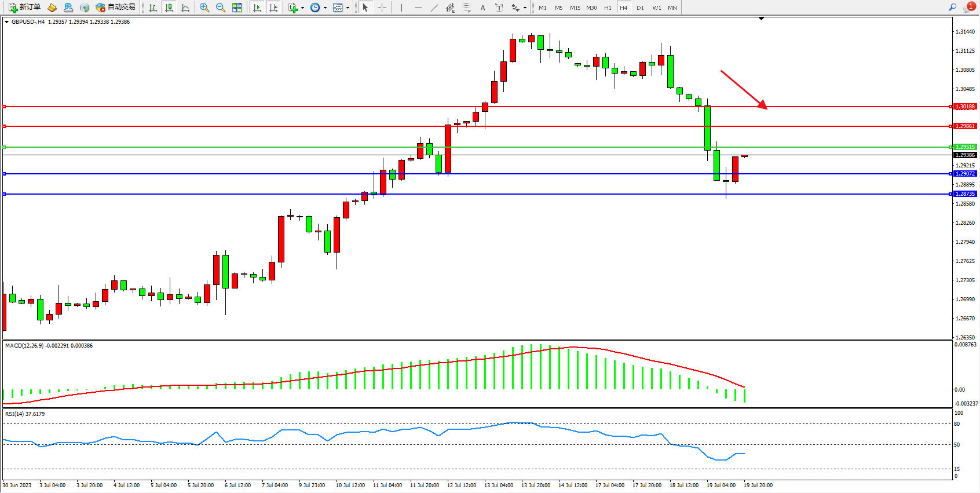Toggle chart auto-scroll button
Viewport: 980px width, 493px height.
(257, 8)
